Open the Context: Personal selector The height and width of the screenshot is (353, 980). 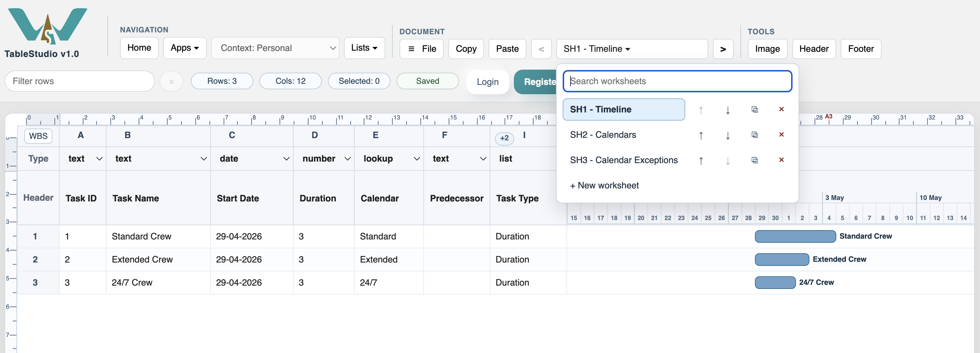point(275,48)
